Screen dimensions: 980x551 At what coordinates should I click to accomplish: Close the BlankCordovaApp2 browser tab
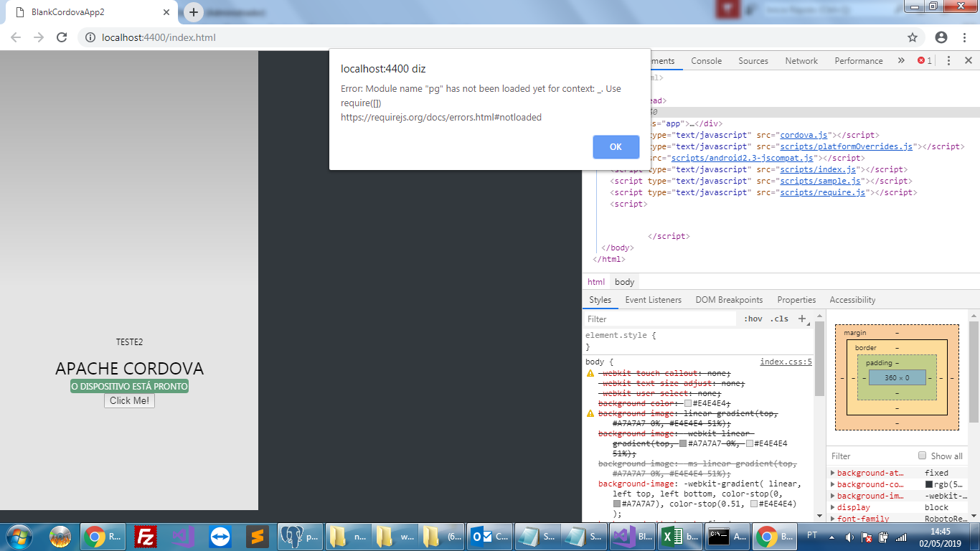[166, 12]
